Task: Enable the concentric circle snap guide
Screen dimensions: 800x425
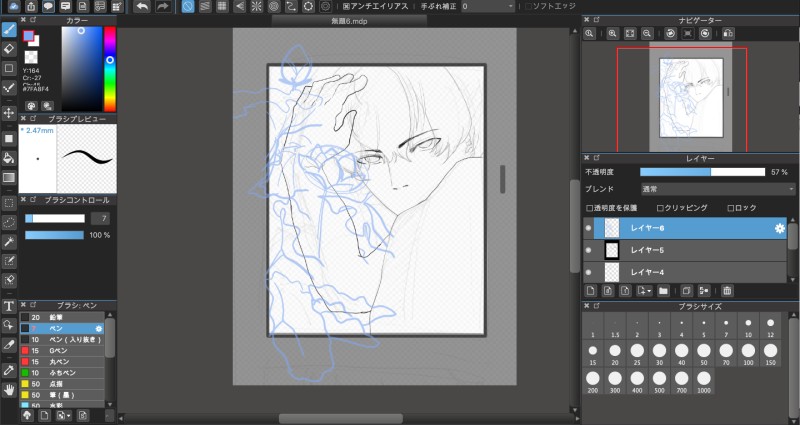Action: pos(274,6)
